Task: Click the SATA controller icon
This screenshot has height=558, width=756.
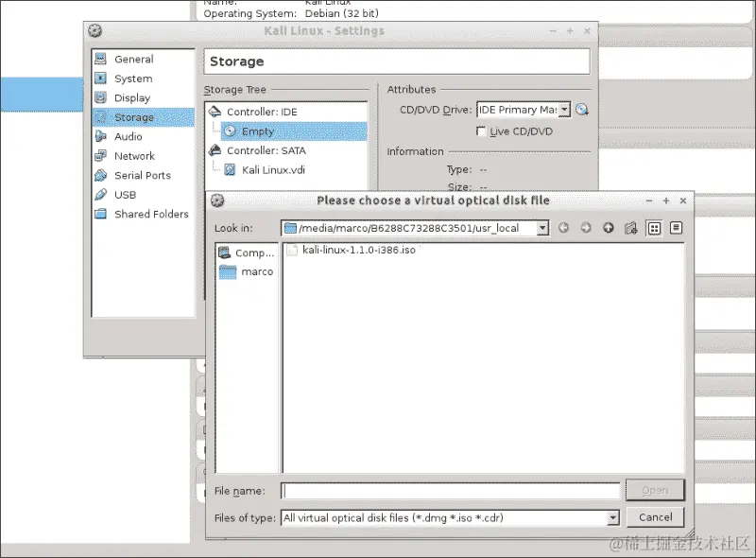Action: pyautogui.click(x=215, y=150)
